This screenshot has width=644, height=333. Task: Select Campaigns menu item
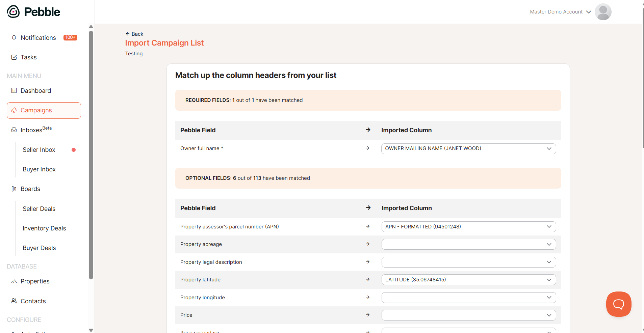[44, 110]
